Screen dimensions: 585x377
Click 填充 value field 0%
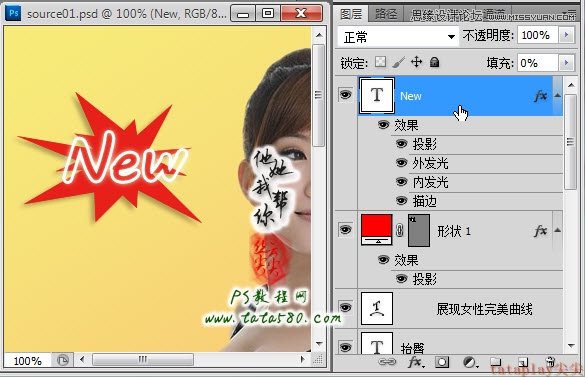537,63
